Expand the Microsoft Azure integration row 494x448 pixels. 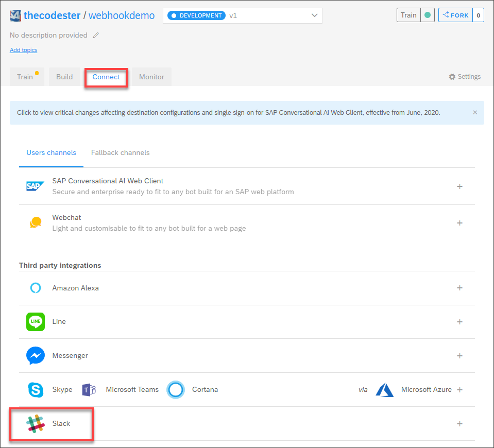[459, 390]
